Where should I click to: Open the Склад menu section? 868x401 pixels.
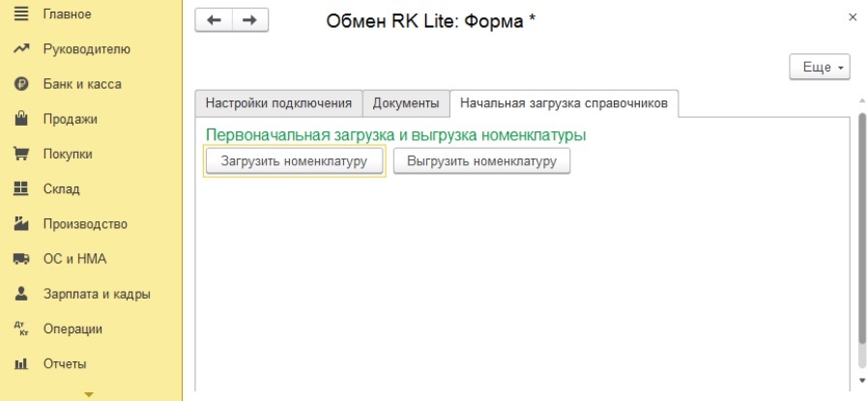coord(62,188)
